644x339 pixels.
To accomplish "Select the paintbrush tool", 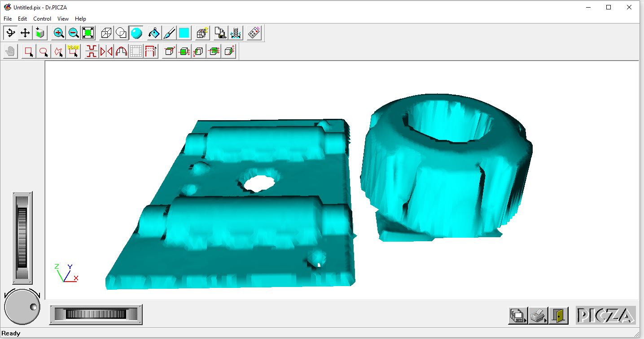I will pyautogui.click(x=169, y=33).
